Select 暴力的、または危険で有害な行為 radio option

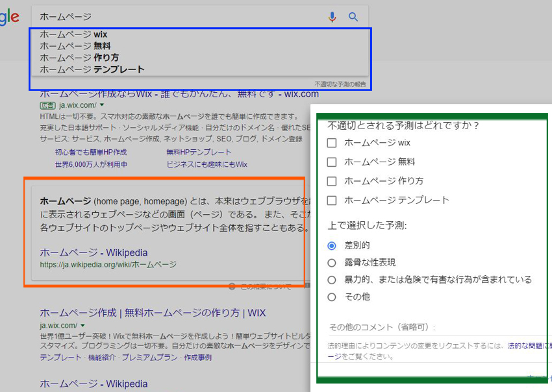pos(332,280)
